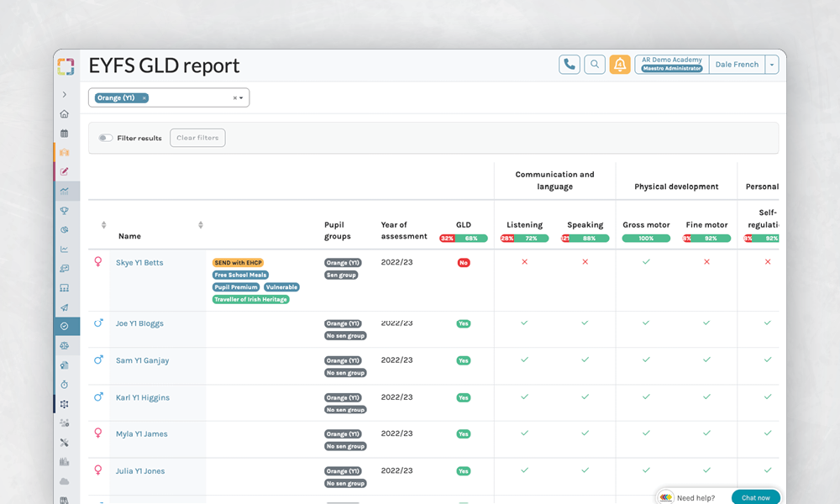Open the Dale French user dropdown arrow

point(772,65)
